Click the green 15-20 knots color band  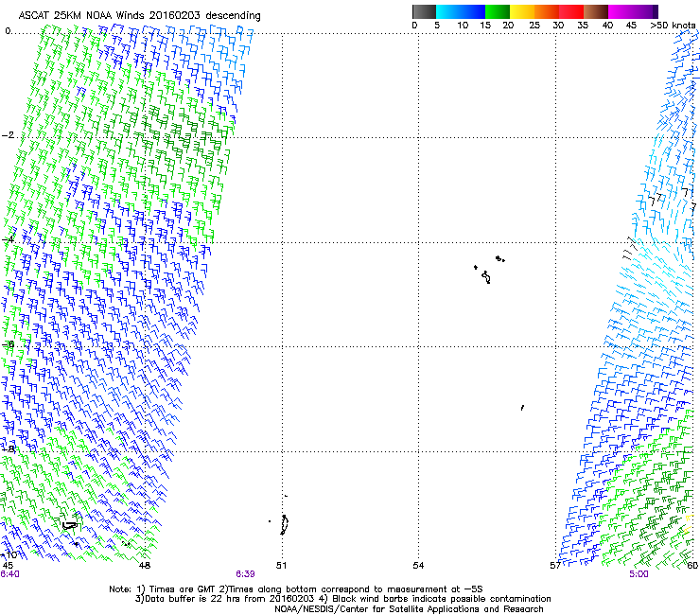click(498, 11)
